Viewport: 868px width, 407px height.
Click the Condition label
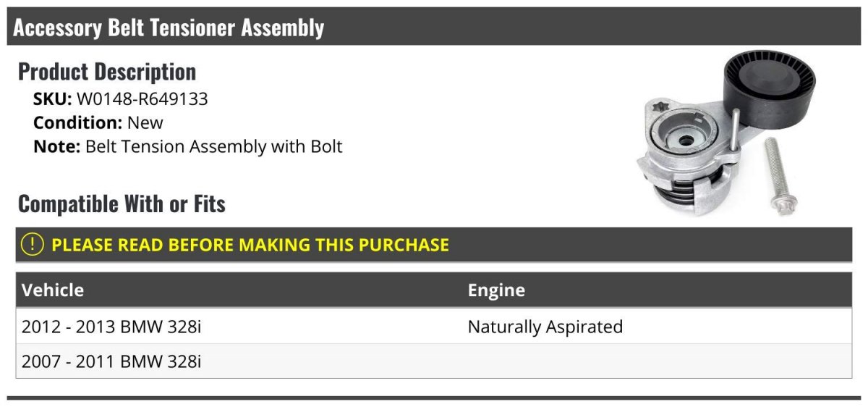78,122
